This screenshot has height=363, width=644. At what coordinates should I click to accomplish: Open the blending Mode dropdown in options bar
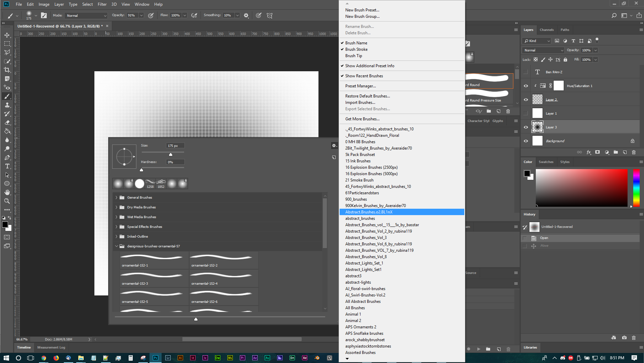pos(86,15)
